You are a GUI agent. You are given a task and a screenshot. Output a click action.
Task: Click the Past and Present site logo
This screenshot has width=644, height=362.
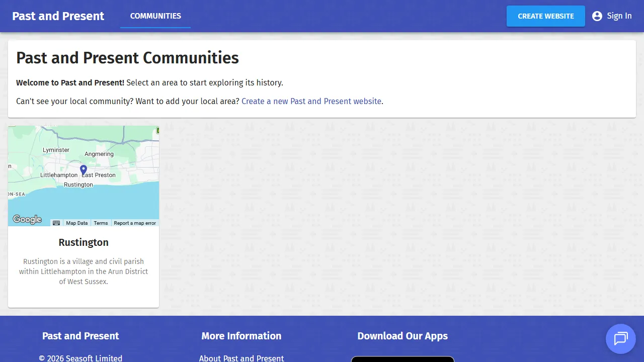58,16
